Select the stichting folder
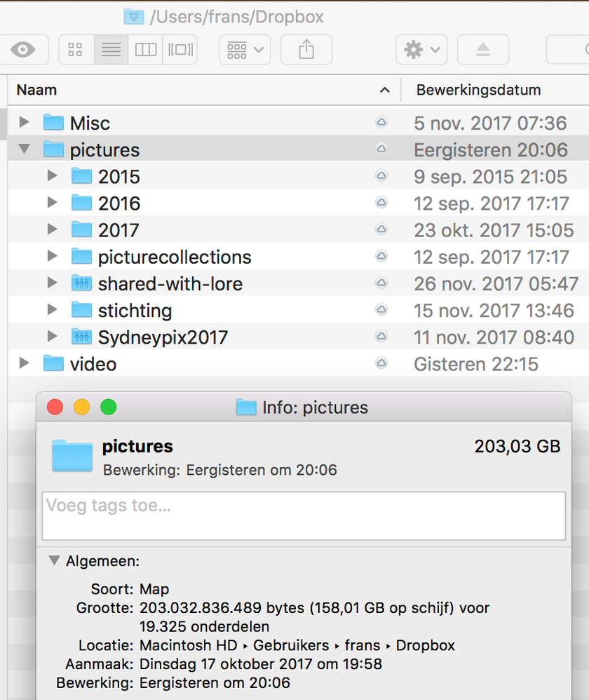 pos(135,310)
